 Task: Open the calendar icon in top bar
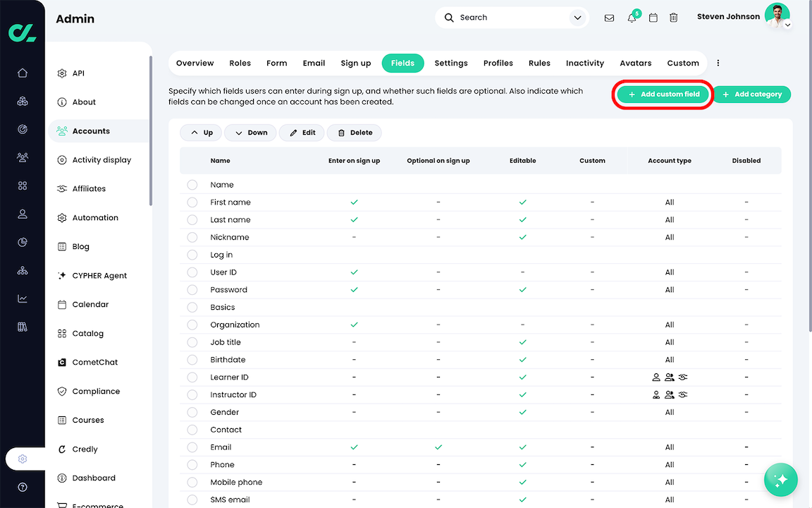coord(653,18)
